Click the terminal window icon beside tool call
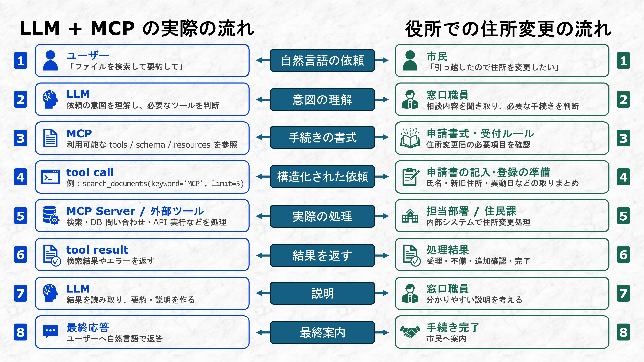Screen dimensions: 644x362 (x=50, y=177)
